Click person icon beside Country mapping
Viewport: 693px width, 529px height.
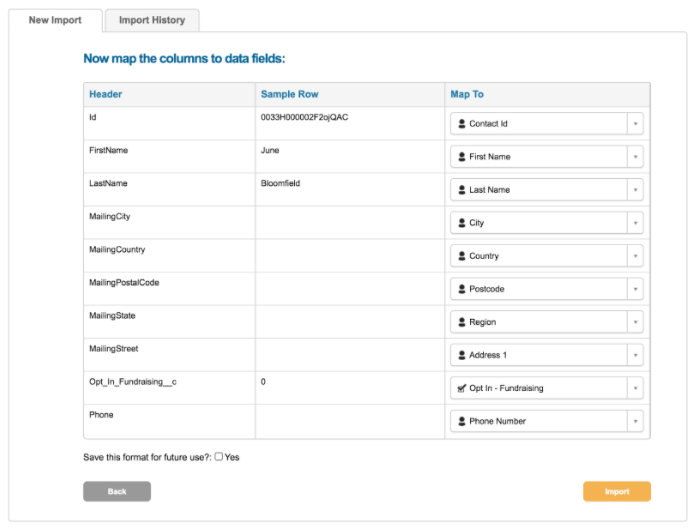[x=462, y=256]
